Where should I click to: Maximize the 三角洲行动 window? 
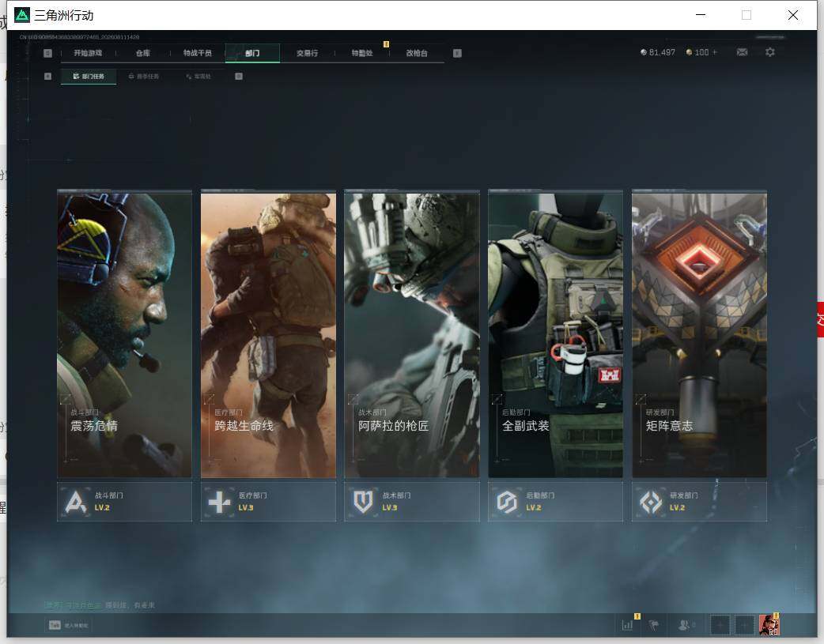[747, 15]
